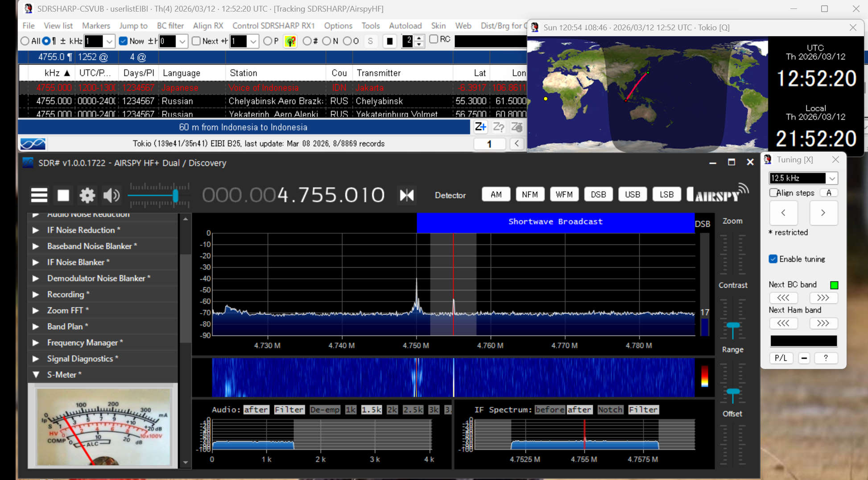Open the BC filter menu
The width and height of the screenshot is (868, 480).
(170, 26)
